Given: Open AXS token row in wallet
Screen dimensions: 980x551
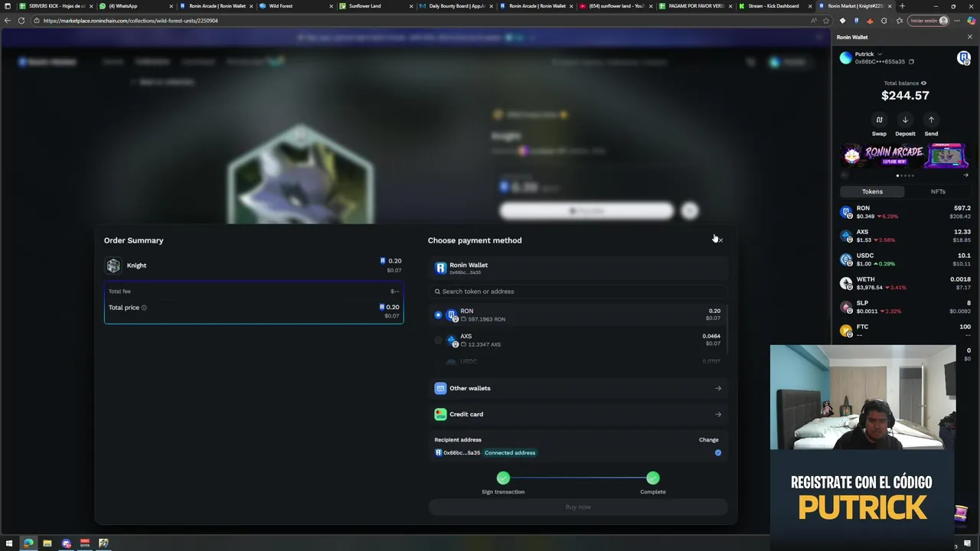Looking at the screenshot, I should point(905,236).
